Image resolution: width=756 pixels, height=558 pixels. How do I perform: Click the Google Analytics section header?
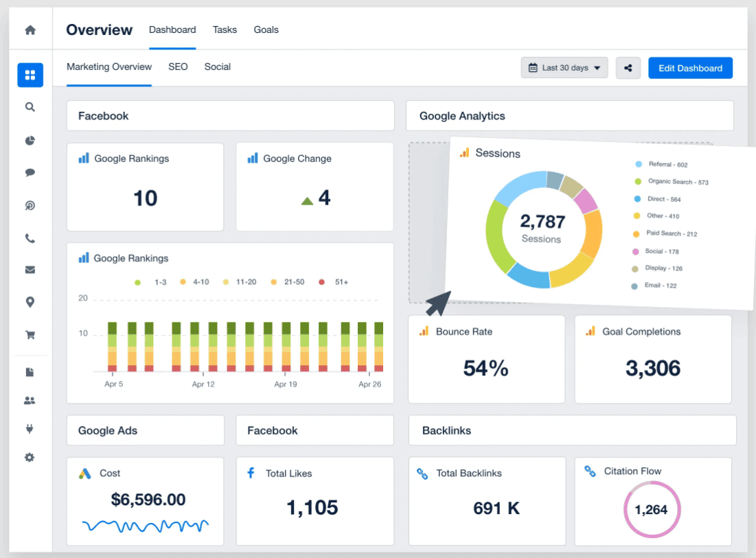(x=570, y=115)
